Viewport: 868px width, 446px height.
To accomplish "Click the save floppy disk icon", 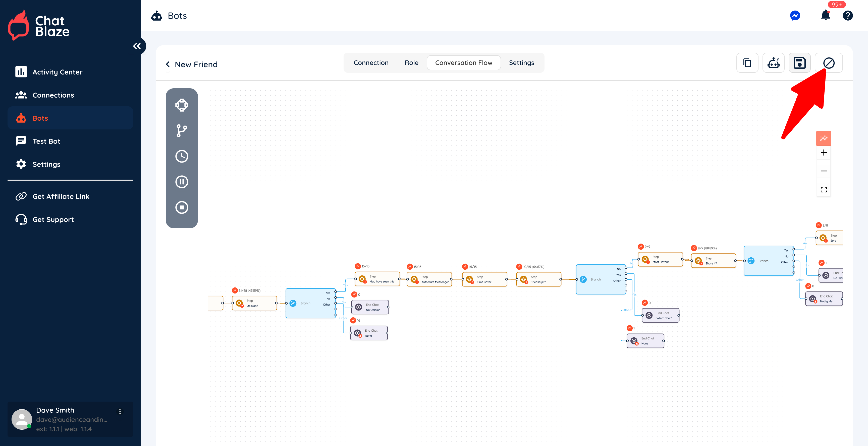I will tap(799, 63).
